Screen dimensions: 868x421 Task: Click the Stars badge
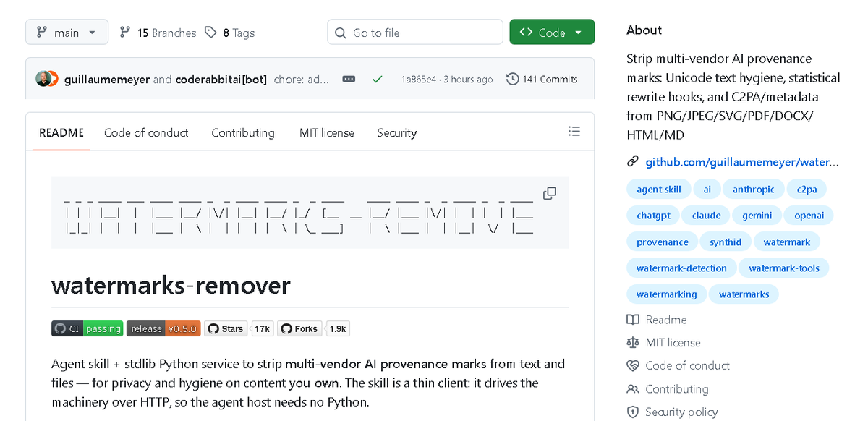(x=226, y=328)
